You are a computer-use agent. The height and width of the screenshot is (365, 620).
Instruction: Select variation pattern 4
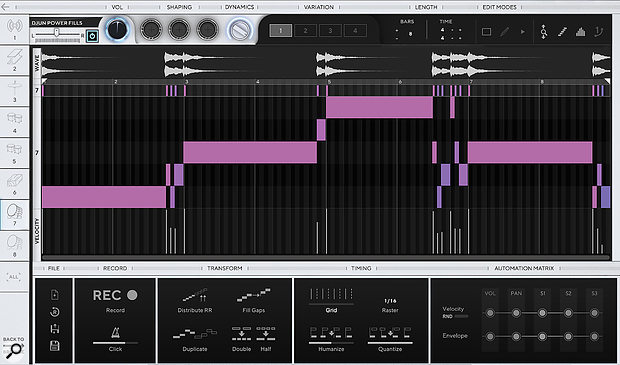(x=355, y=30)
